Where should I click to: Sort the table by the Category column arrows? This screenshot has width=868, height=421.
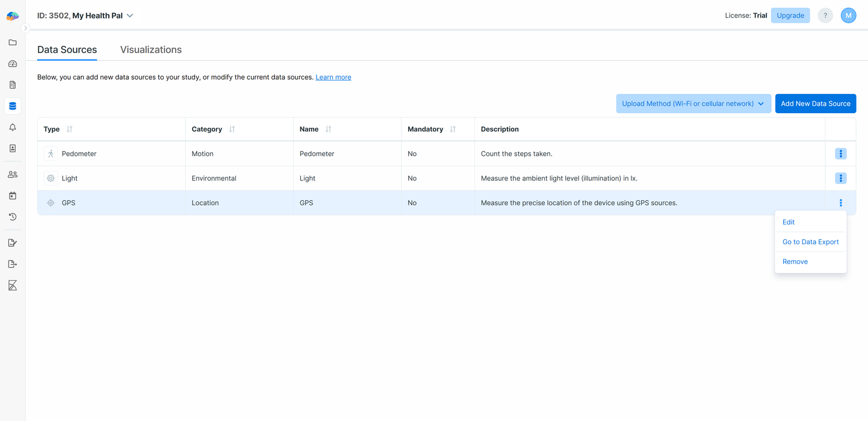(x=231, y=129)
